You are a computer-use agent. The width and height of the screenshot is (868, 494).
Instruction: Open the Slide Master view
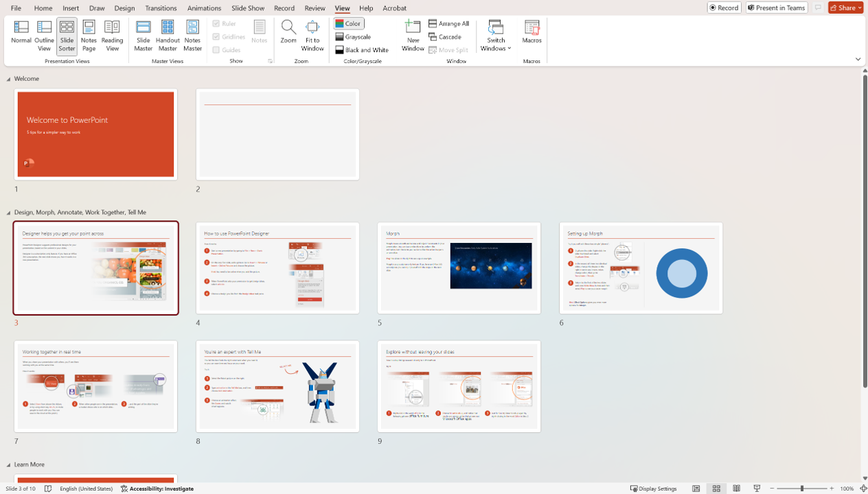[144, 34]
